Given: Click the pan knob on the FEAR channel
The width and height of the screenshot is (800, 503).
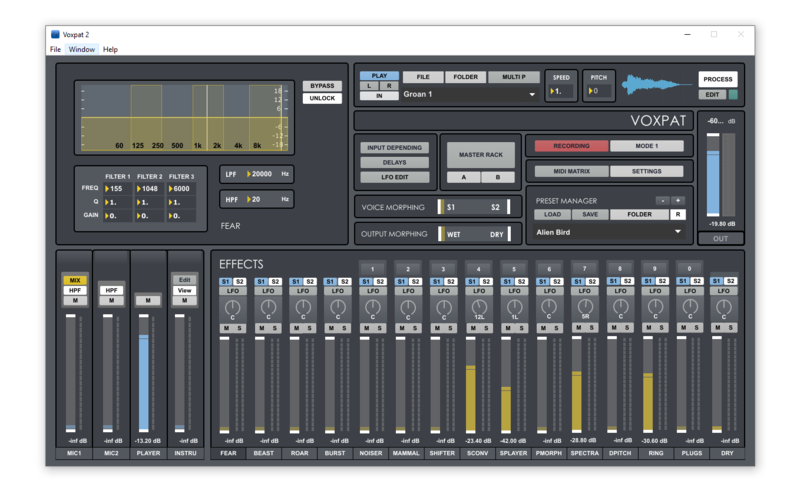Looking at the screenshot, I should click(x=232, y=308).
